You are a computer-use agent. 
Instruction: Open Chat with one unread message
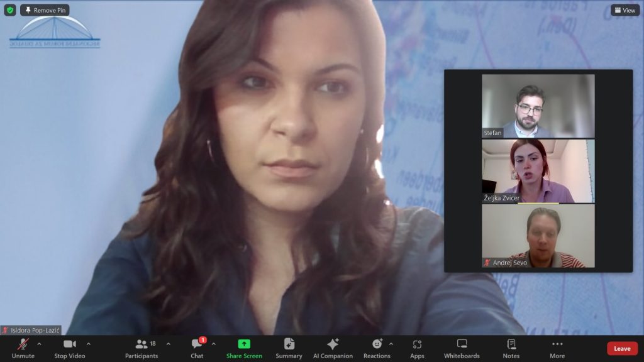coord(197,348)
